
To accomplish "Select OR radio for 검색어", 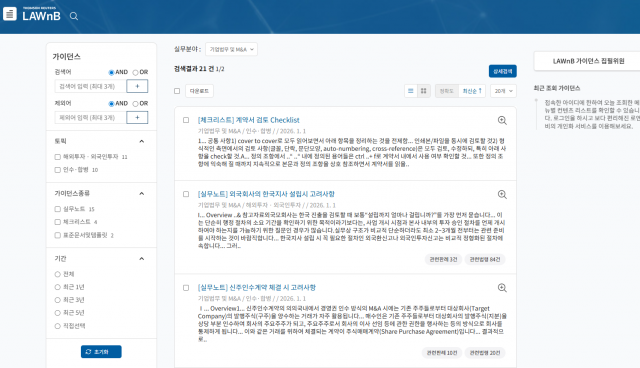I will (x=135, y=72).
